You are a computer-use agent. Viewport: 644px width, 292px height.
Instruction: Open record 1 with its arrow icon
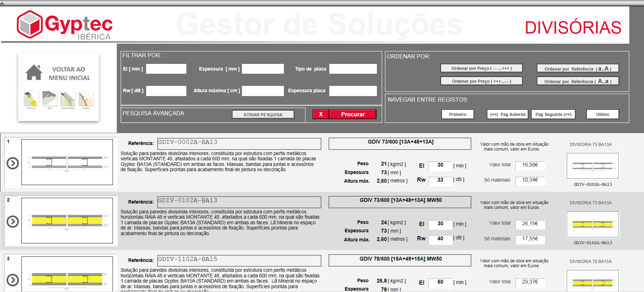point(13,163)
